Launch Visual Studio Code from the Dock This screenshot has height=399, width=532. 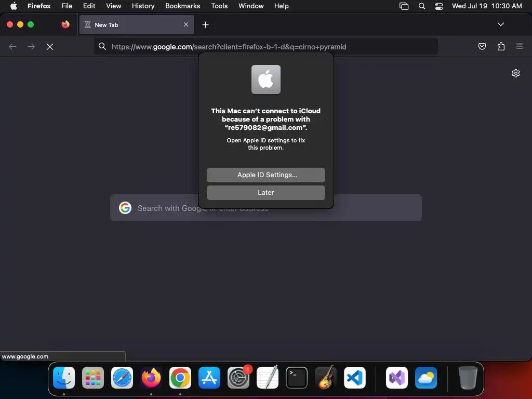point(355,378)
